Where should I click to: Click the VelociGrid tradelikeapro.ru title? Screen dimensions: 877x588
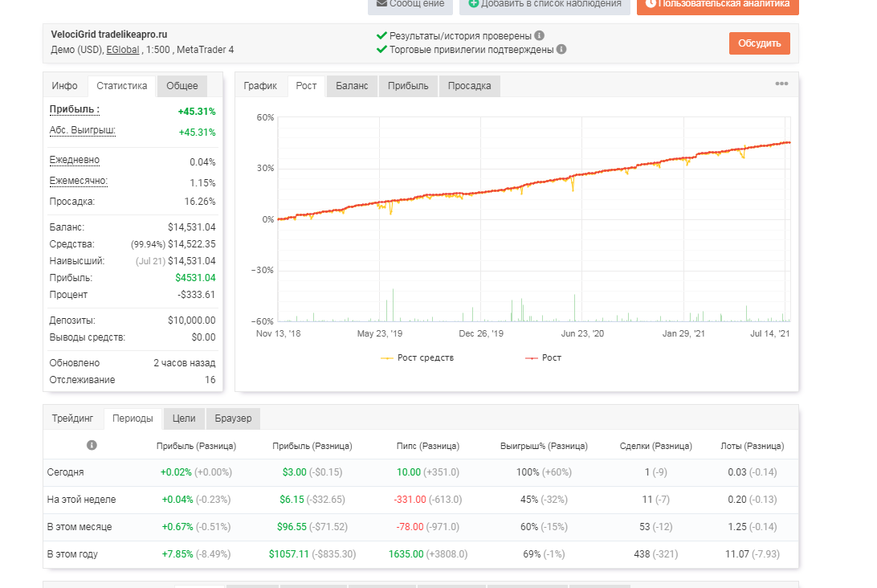pos(109,34)
